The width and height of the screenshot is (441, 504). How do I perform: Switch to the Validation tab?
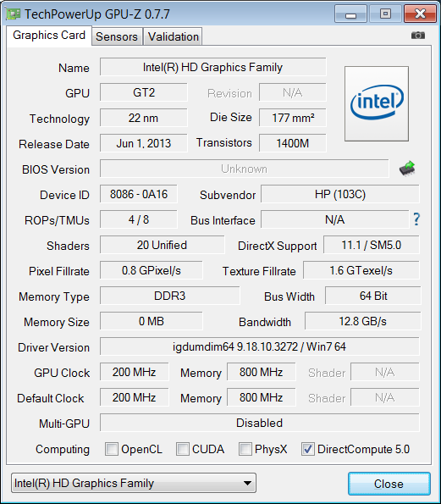click(x=173, y=36)
